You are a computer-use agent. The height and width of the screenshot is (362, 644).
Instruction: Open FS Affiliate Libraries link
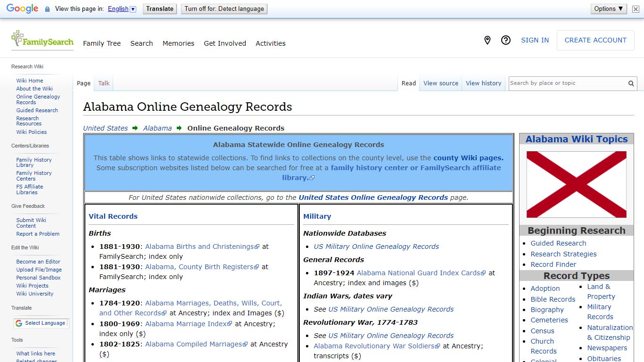click(30, 189)
